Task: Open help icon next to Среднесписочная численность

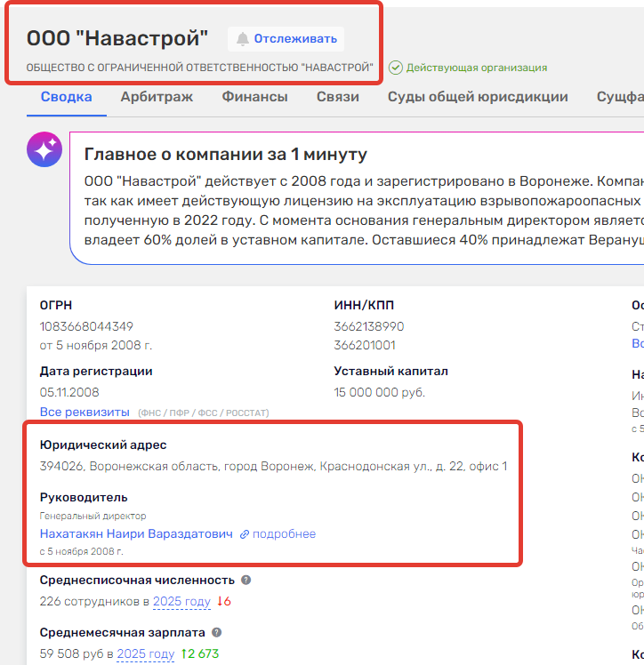Action: coord(246,580)
